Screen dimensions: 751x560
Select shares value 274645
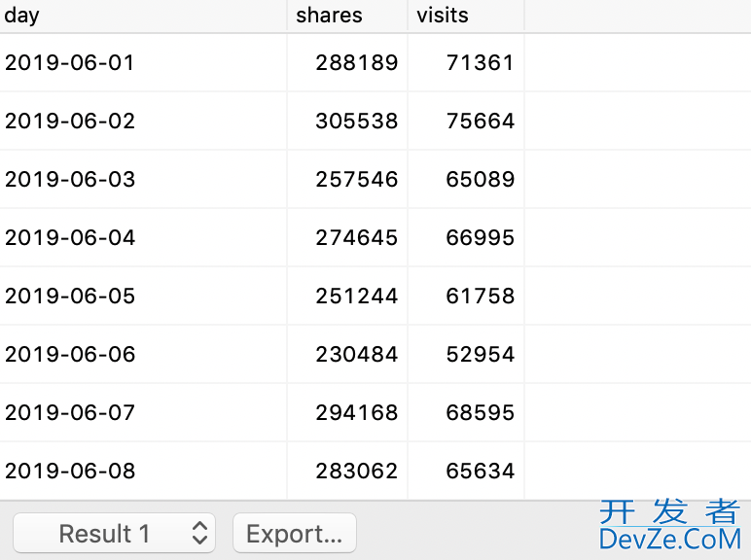[x=357, y=238]
